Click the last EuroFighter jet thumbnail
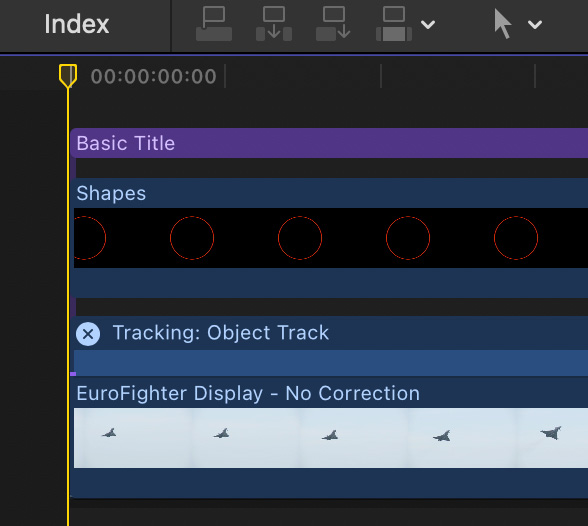 [551, 433]
